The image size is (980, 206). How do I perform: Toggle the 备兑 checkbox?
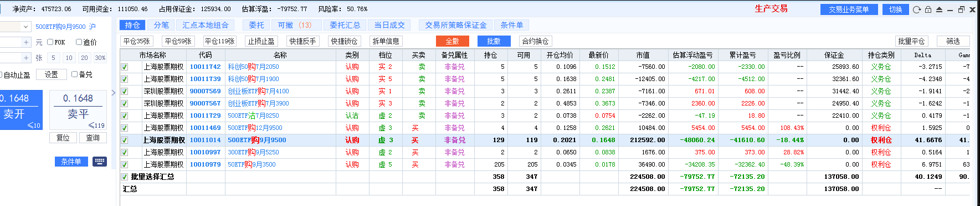click(74, 74)
